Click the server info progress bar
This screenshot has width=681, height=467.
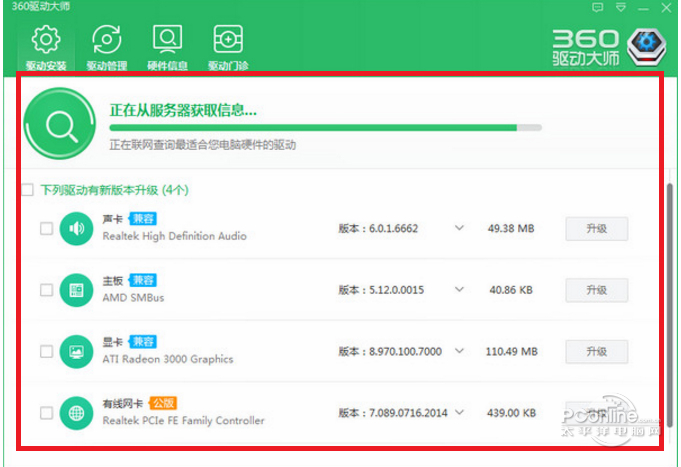[x=326, y=128]
